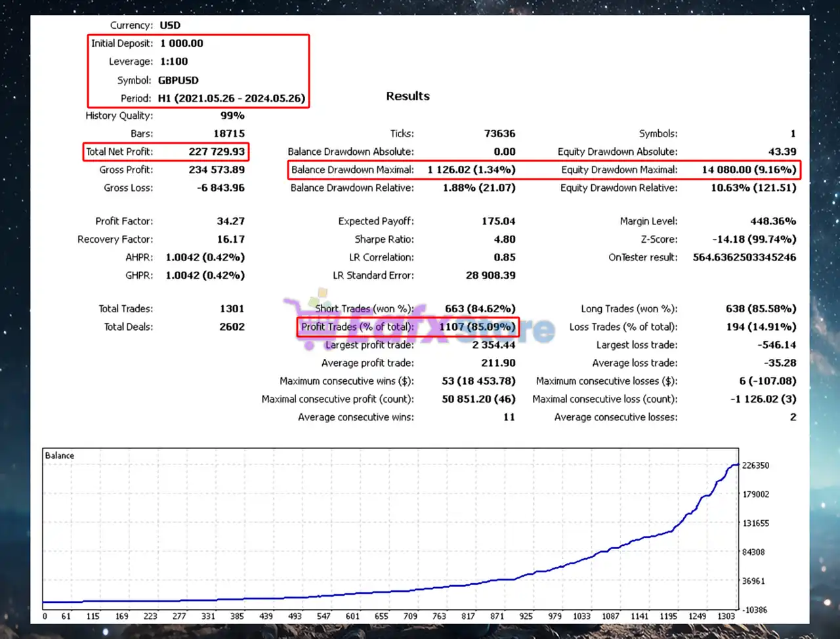Click the 1303 tick on chart x-axis
The height and width of the screenshot is (639, 840).
726,616
